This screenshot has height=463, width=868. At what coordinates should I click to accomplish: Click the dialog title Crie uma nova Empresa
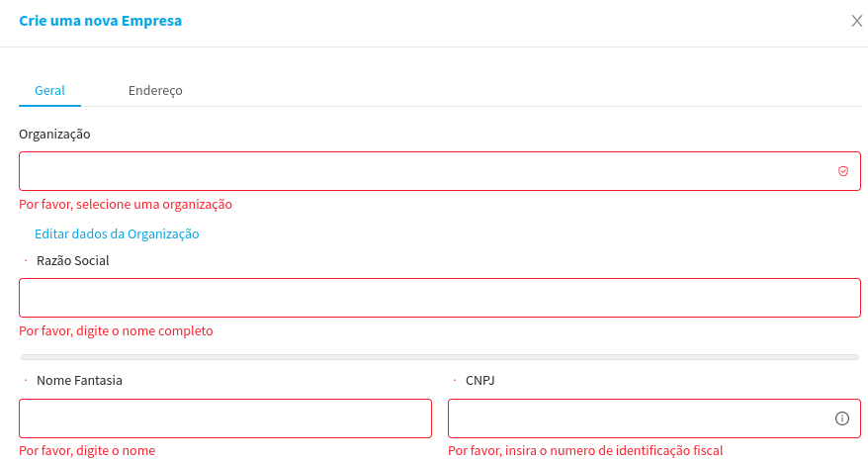tap(100, 20)
